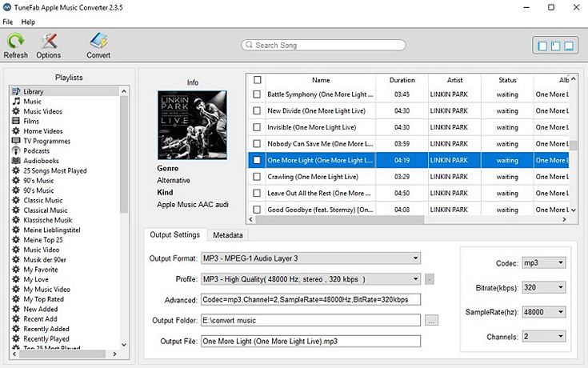Image resolution: width=588 pixels, height=368 pixels.
Task: Select the Music playlist note icon
Action: click(16, 102)
